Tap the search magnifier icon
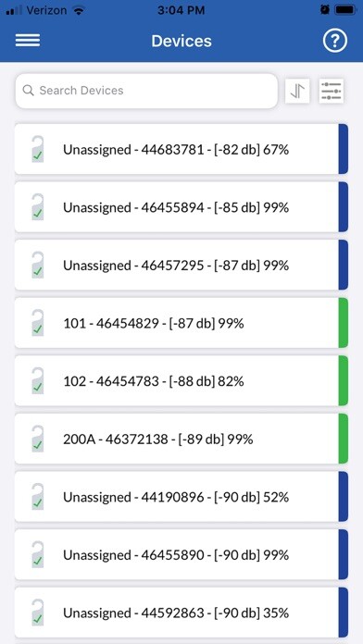The image size is (363, 644). coord(29,91)
